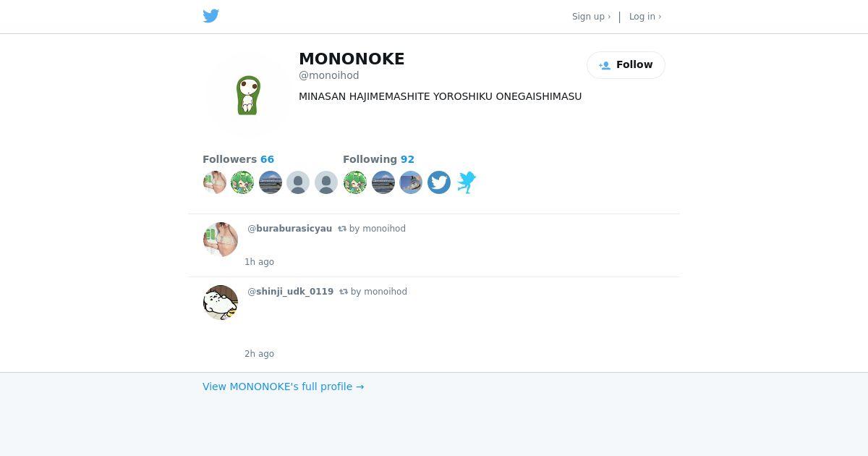Click the 1h ago timestamp
Image resolution: width=868 pixels, height=456 pixels.
(x=259, y=262)
